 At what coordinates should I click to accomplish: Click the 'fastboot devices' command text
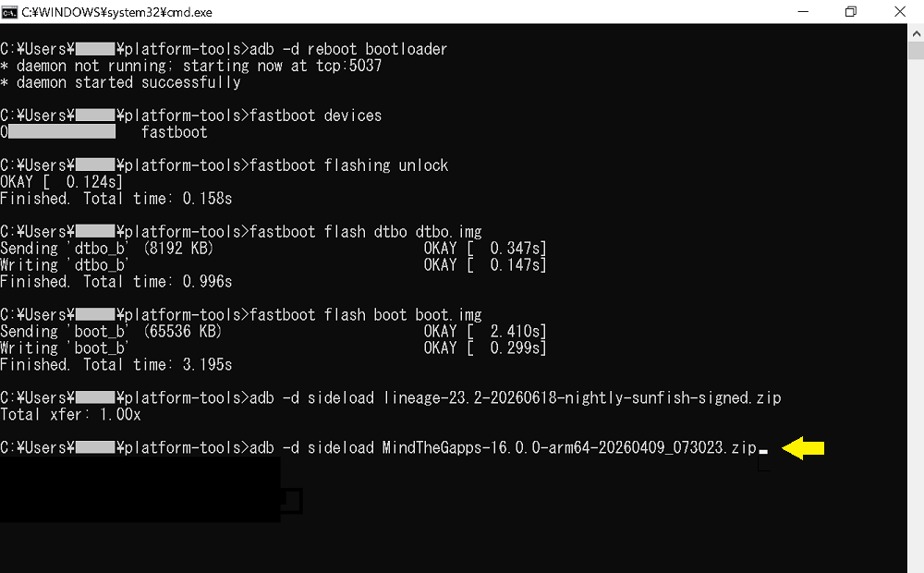tap(316, 116)
